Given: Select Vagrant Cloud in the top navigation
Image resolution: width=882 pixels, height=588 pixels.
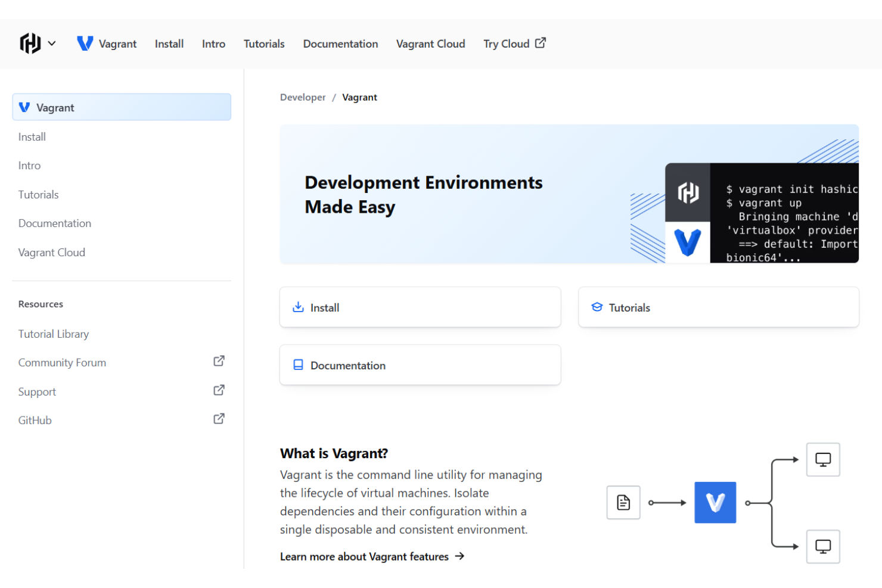Looking at the screenshot, I should pos(430,43).
